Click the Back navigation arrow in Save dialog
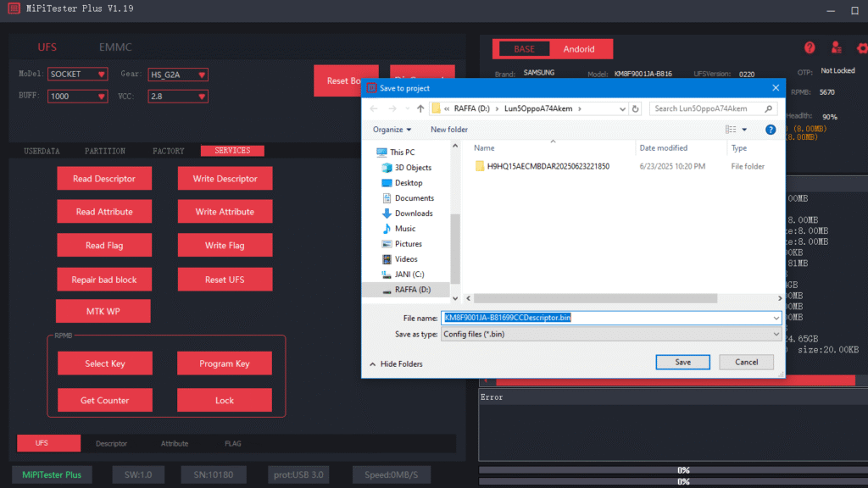868x488 pixels. 374,108
